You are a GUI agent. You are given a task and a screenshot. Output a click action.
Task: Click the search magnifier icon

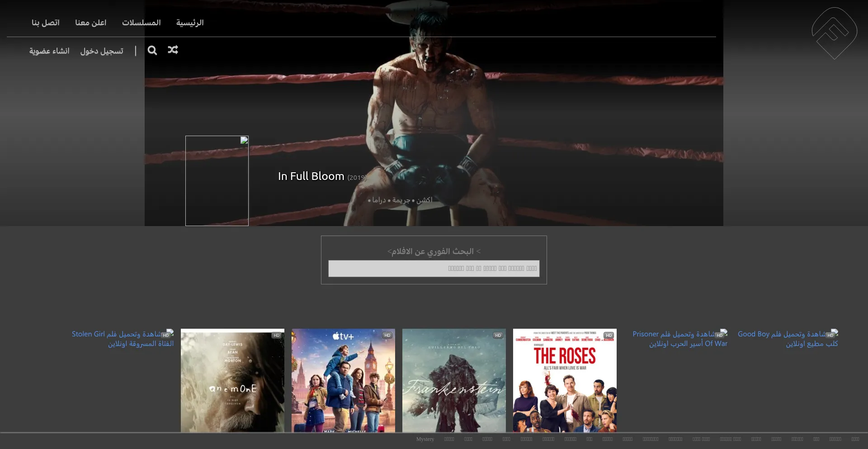pyautogui.click(x=152, y=50)
